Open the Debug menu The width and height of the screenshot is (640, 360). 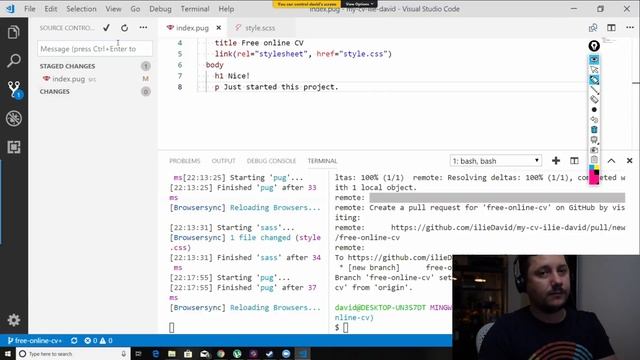[x=160, y=9]
